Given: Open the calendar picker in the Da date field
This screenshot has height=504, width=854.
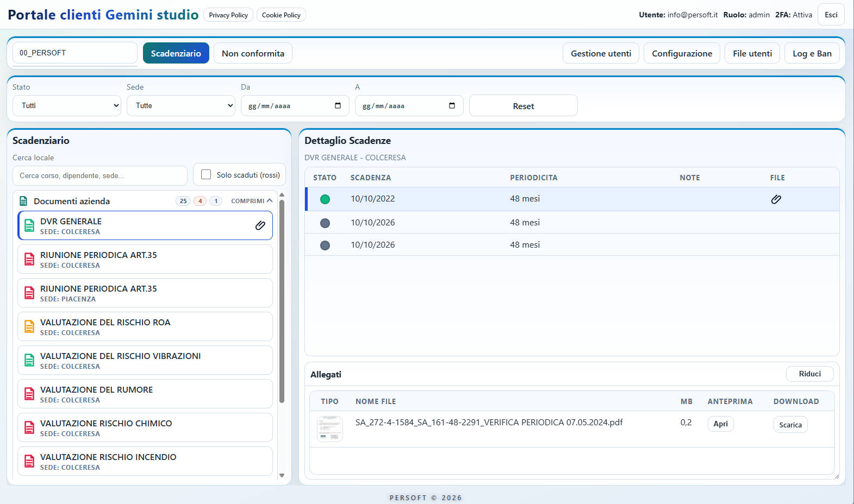Looking at the screenshot, I should pyautogui.click(x=338, y=106).
